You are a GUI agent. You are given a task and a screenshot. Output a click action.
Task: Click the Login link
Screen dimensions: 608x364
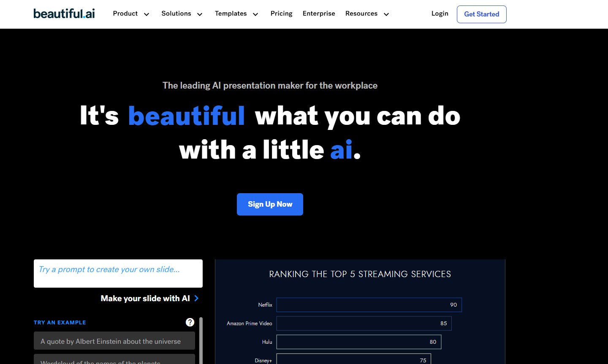[440, 13]
